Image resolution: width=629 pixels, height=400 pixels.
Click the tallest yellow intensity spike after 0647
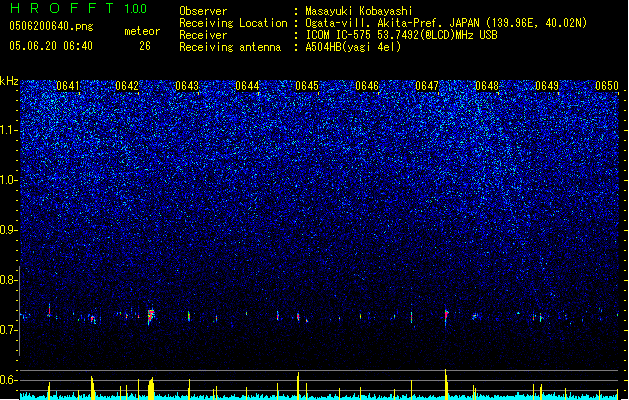(x=446, y=384)
